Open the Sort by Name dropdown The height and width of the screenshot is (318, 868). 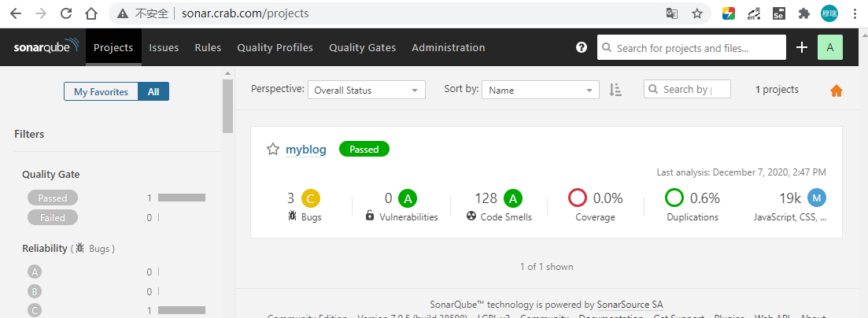coord(541,91)
